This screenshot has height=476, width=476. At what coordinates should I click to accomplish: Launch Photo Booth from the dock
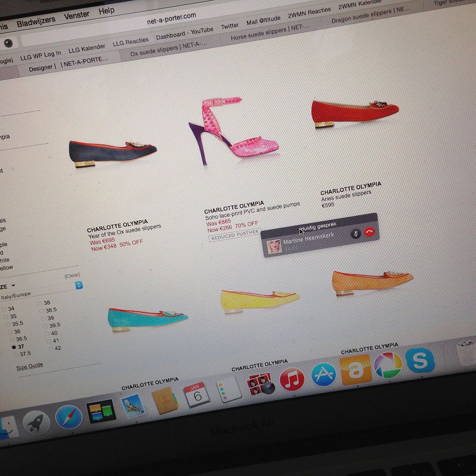tap(261, 384)
